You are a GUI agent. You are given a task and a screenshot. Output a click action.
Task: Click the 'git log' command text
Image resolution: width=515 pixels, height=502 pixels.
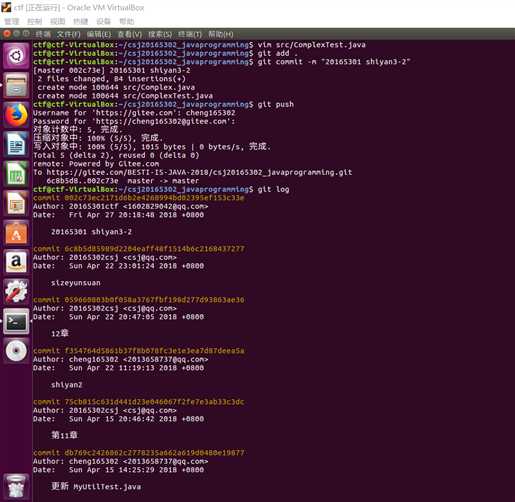(273, 189)
